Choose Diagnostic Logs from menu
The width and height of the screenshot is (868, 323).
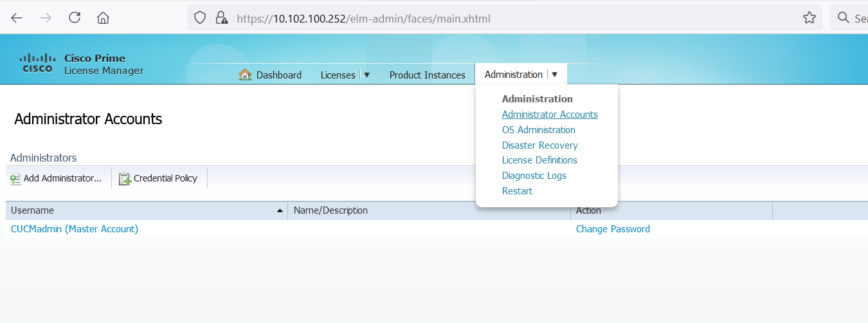click(534, 176)
